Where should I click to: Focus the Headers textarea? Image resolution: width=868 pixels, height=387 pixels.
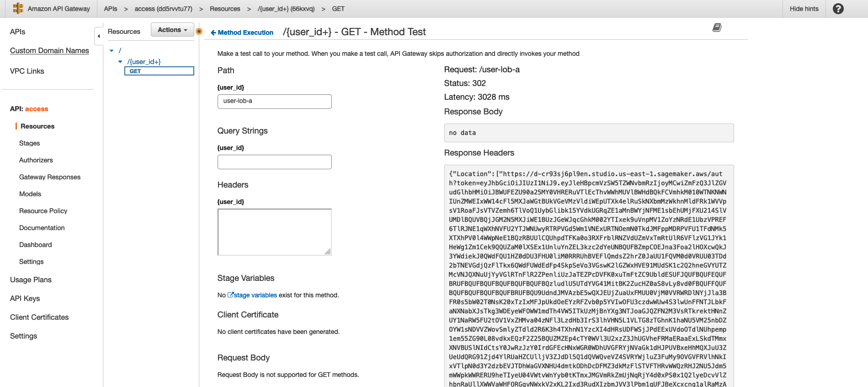pos(274,232)
